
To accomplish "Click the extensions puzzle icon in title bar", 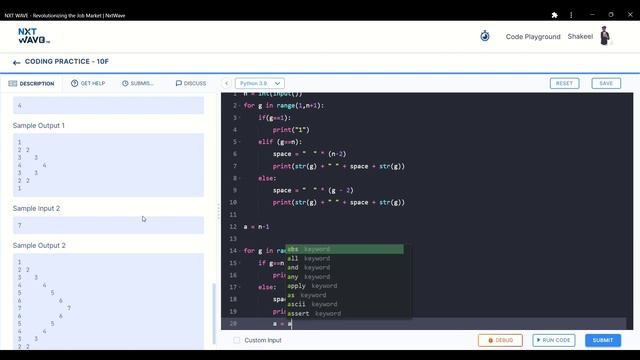I will [554, 15].
